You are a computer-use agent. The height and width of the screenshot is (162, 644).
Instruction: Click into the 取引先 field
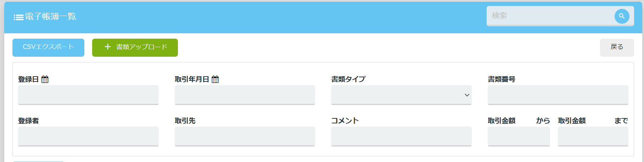pos(245,136)
